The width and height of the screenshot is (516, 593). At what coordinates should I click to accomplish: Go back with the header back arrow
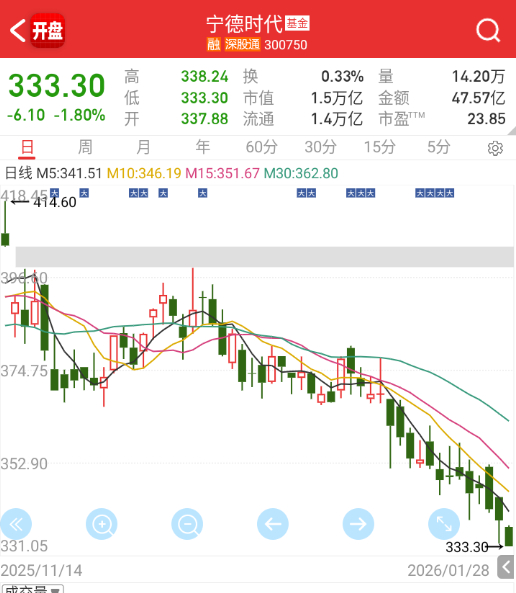[17, 30]
